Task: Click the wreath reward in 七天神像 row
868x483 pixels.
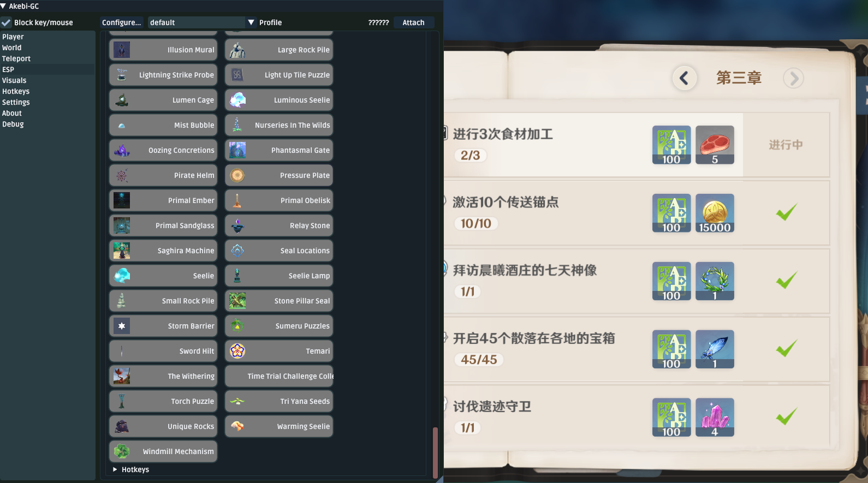Action: point(715,281)
